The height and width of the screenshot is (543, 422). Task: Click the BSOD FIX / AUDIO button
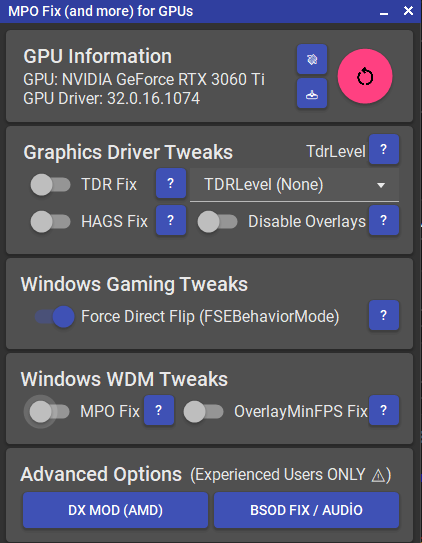coord(306,510)
